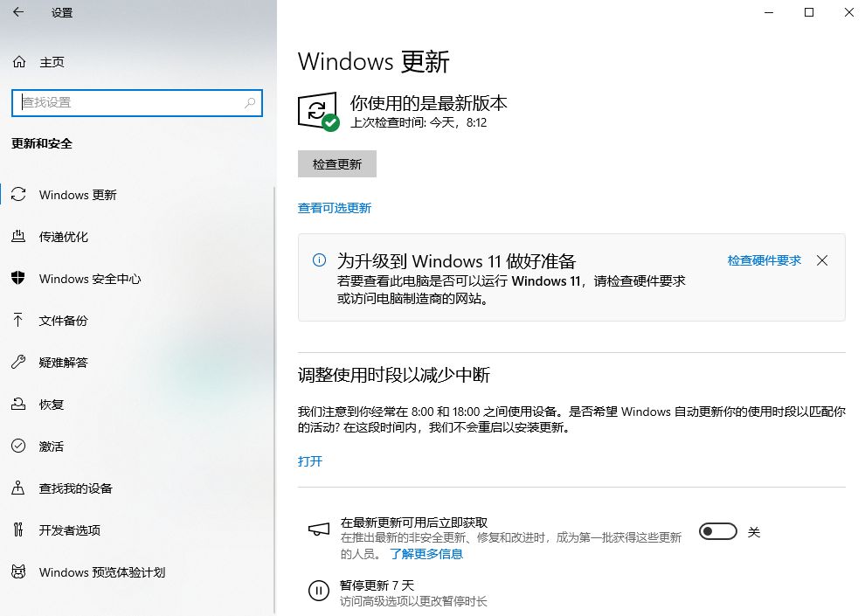Open Windows 预览体验计划 cat icon
This screenshot has width=865, height=616.
[18, 571]
